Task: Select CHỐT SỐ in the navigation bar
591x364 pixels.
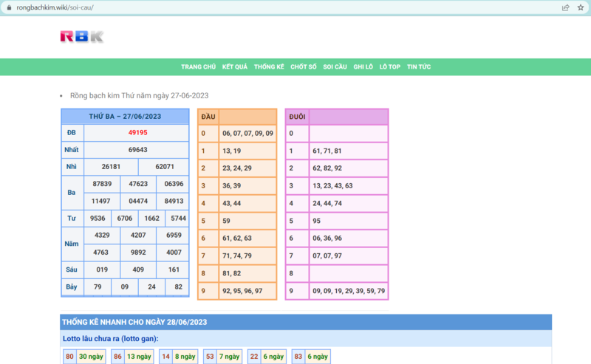Action: click(304, 67)
